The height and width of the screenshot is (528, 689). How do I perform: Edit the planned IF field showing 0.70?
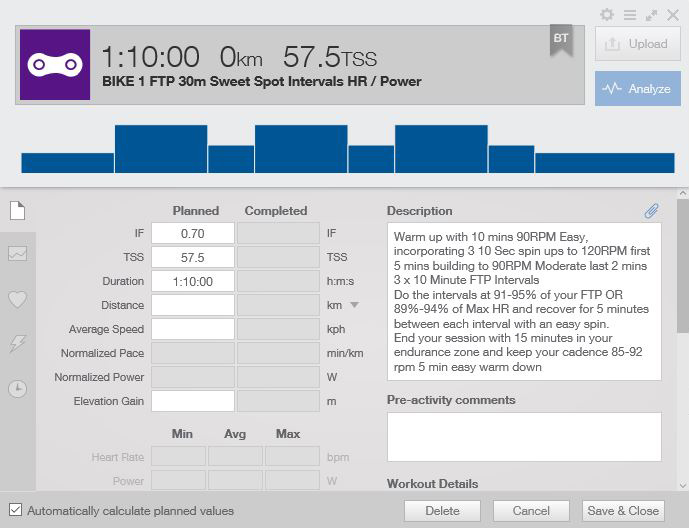coord(193,233)
